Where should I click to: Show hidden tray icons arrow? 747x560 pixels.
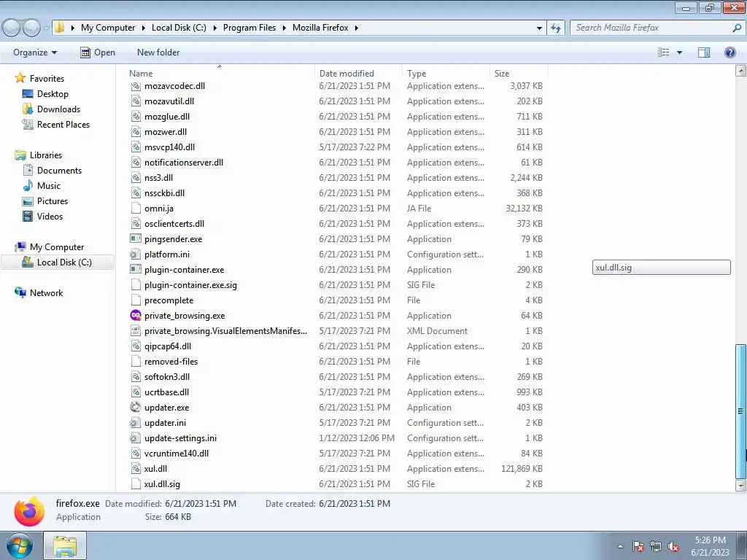point(620,546)
